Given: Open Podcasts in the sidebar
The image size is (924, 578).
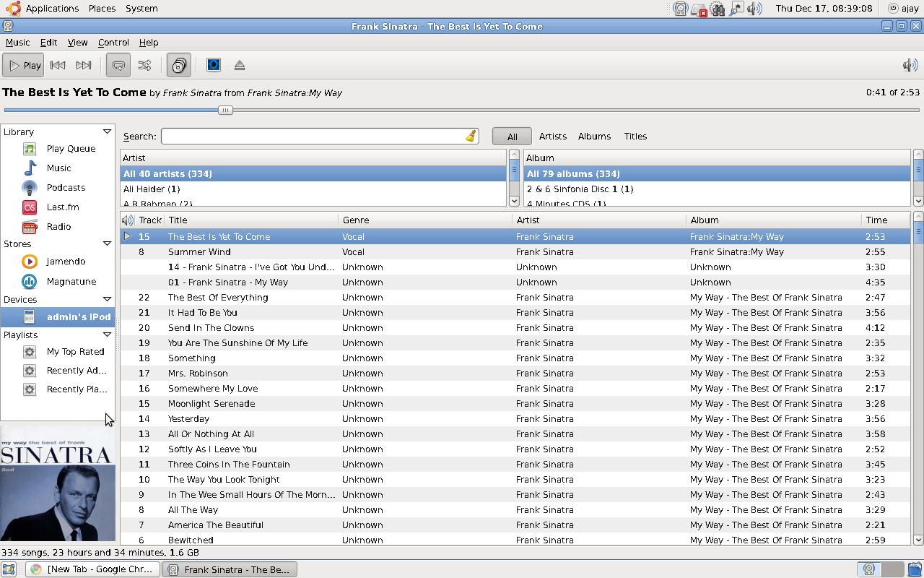Looking at the screenshot, I should click(x=66, y=188).
